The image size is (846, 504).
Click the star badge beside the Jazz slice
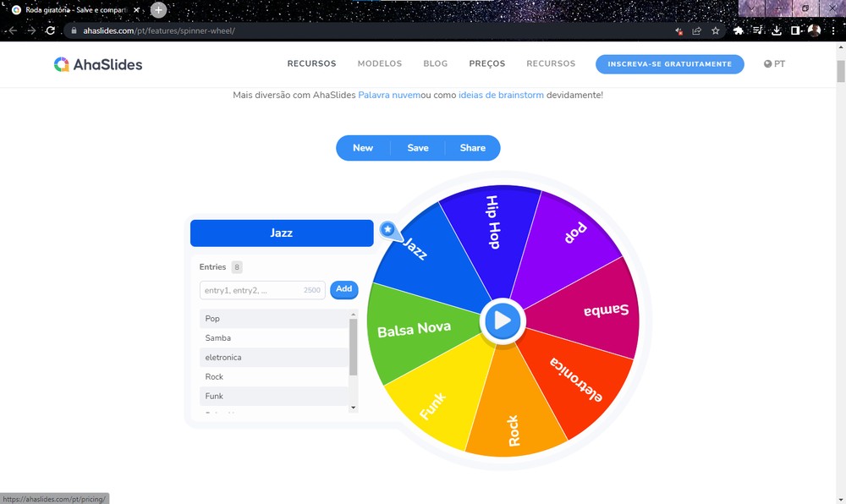387,229
